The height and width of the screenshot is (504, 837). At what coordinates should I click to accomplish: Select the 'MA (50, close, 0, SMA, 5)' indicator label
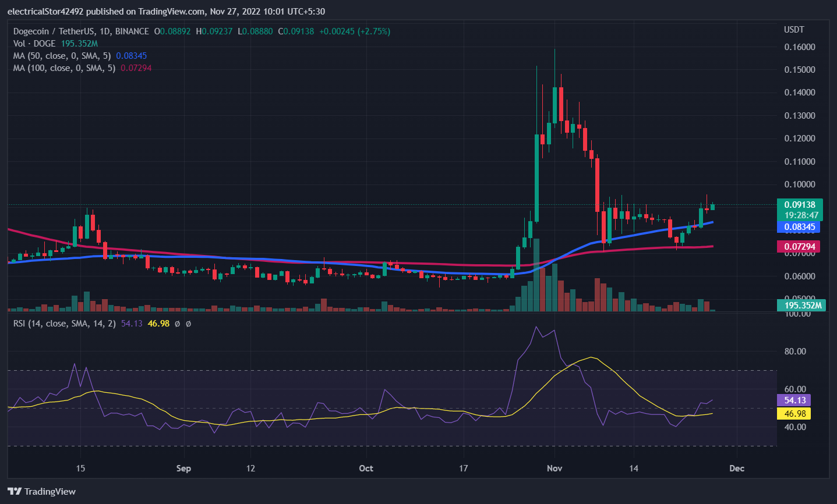coord(62,56)
